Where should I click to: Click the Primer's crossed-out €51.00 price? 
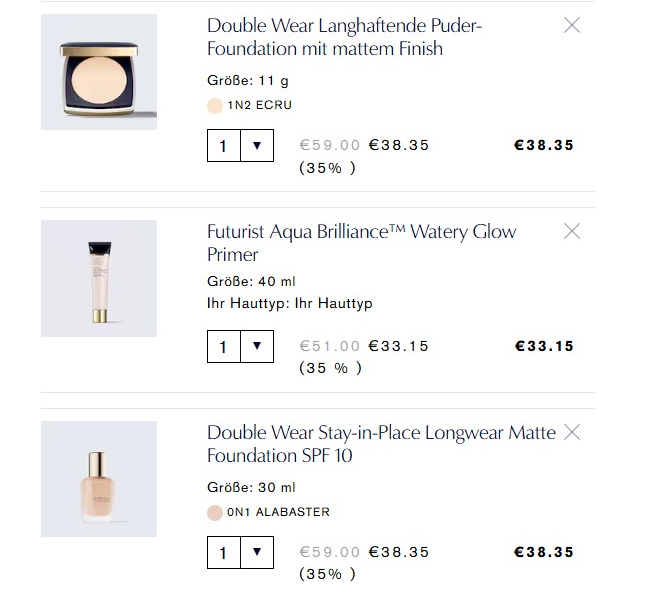pyautogui.click(x=330, y=347)
